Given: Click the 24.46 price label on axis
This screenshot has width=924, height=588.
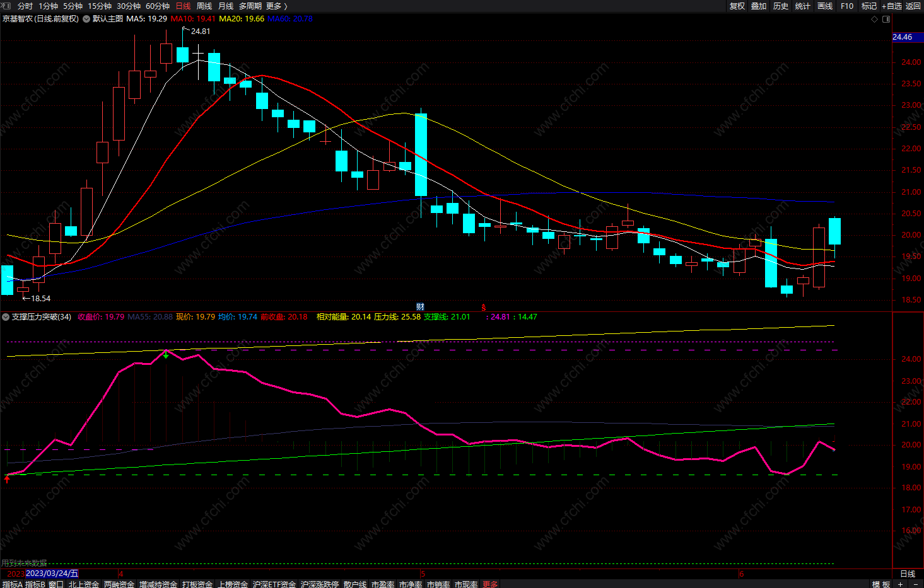Looking at the screenshot, I should pos(903,37).
